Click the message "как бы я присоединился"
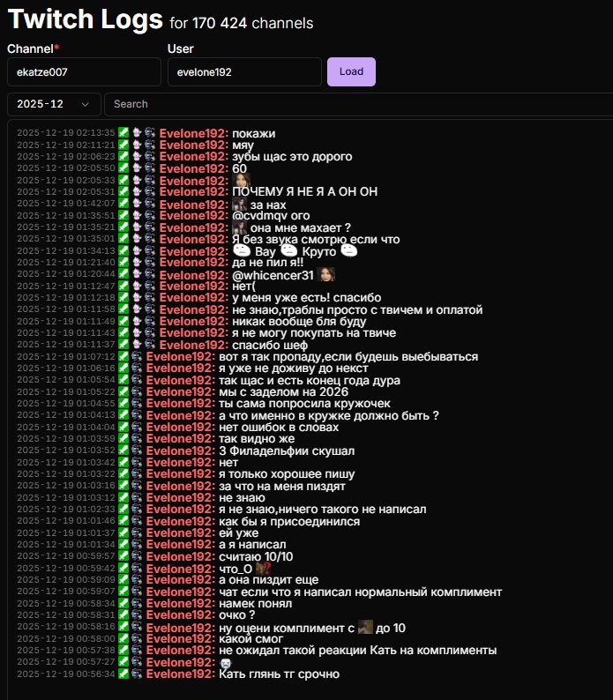The image size is (613, 700). tap(289, 521)
